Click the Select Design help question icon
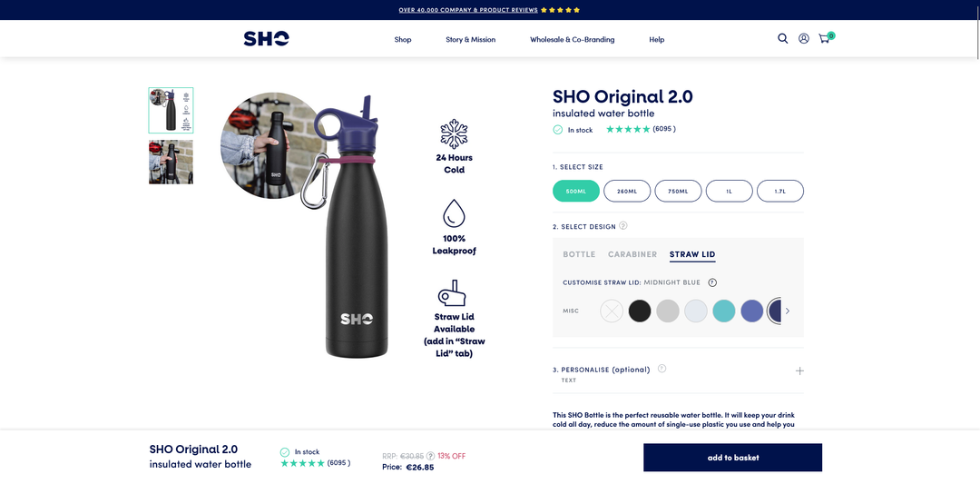Image resolution: width=980 pixels, height=484 pixels. tap(623, 226)
